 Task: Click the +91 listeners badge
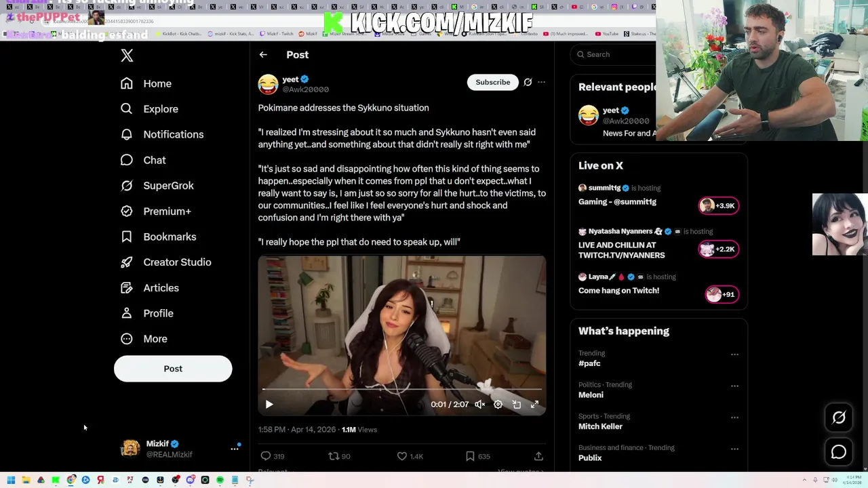click(x=722, y=294)
